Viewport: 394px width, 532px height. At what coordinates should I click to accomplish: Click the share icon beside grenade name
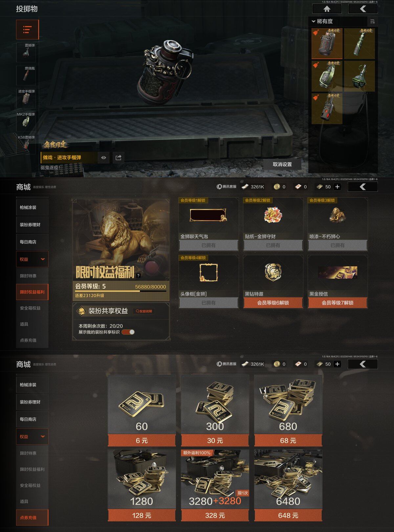[x=118, y=158]
